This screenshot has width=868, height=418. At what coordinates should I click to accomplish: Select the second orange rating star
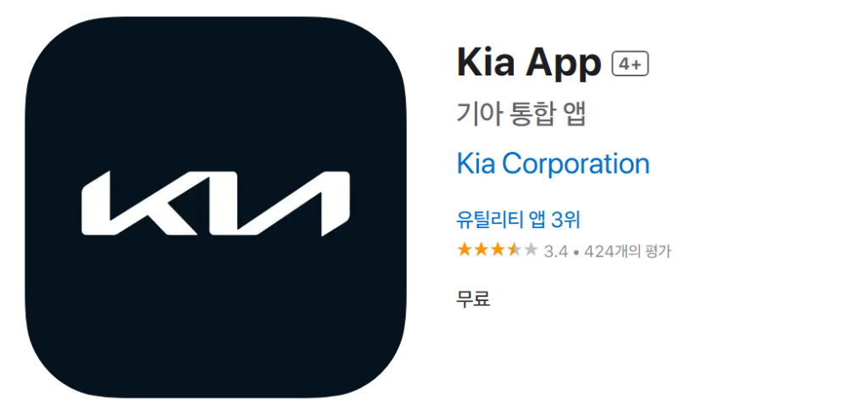(481, 250)
